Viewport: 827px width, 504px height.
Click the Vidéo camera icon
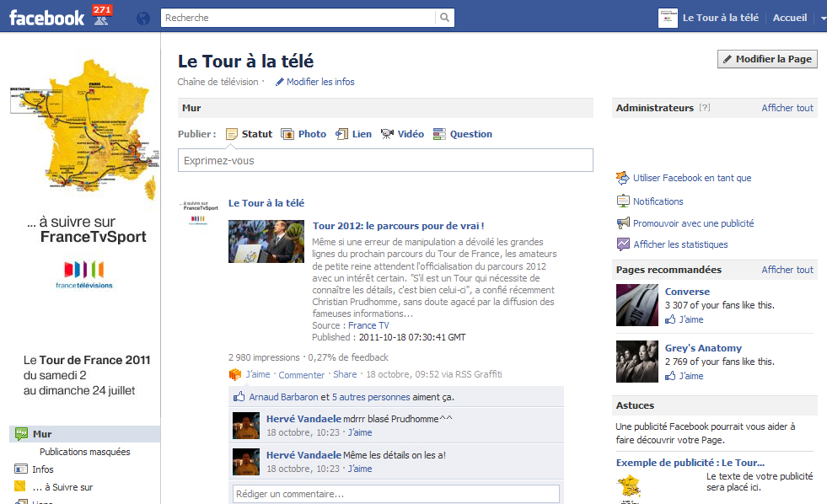(x=387, y=134)
